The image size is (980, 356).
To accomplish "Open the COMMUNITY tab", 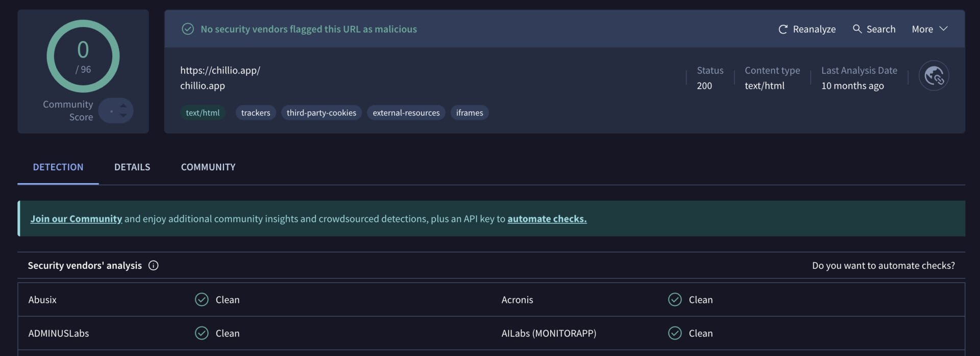I will click(208, 167).
